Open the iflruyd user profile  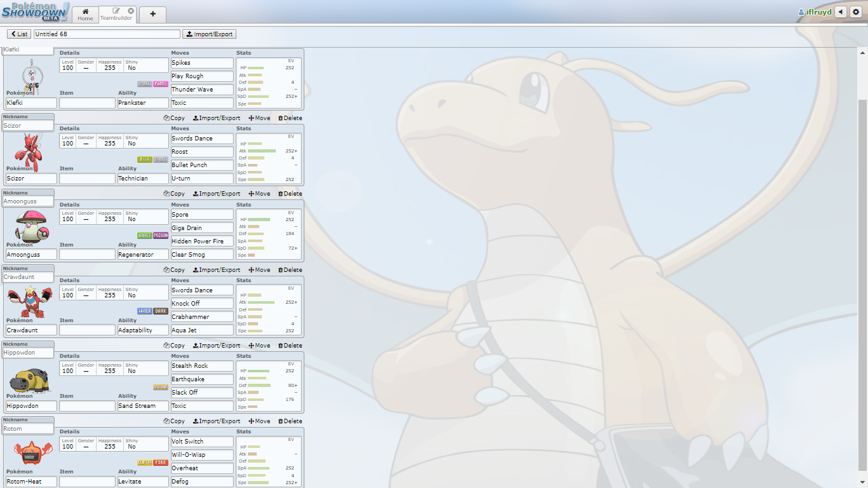[x=814, y=12]
